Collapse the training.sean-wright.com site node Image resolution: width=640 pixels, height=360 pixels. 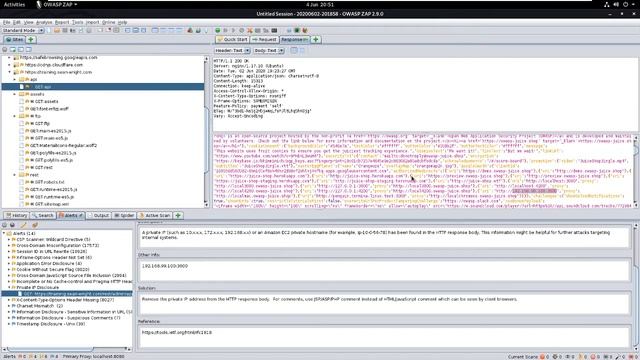9,72
